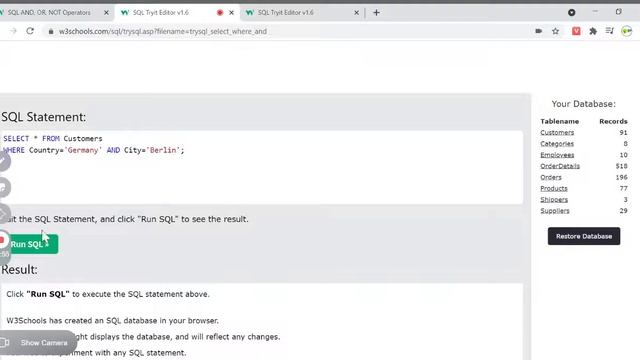Click the lock icon beside the URL

[51, 31]
